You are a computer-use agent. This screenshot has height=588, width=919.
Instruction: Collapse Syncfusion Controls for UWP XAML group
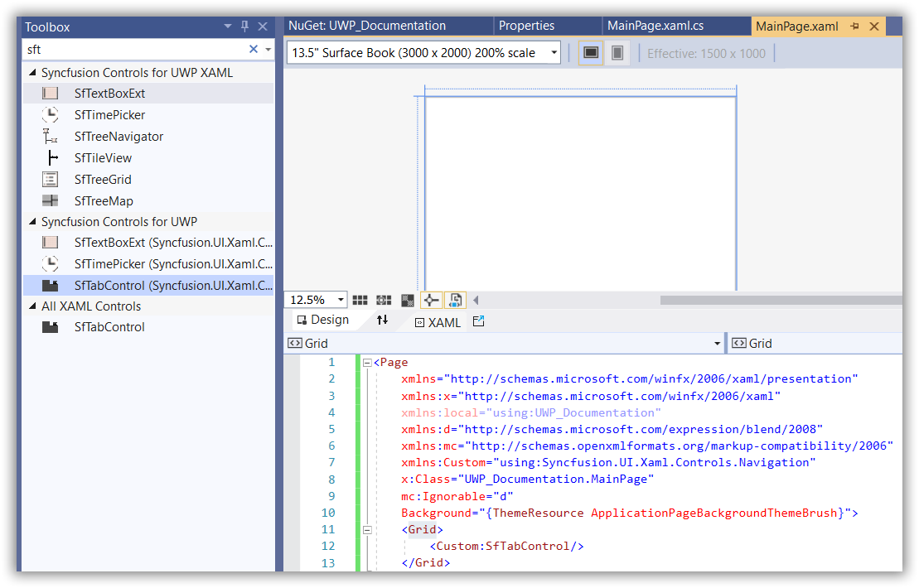click(x=32, y=73)
